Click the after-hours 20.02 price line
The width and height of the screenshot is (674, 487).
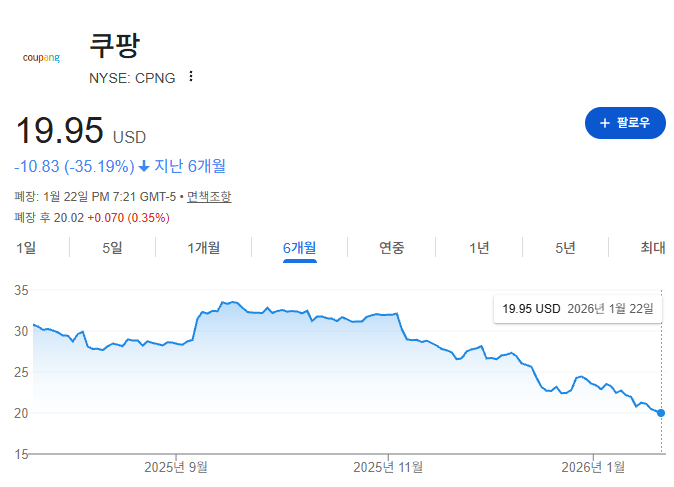(92, 217)
